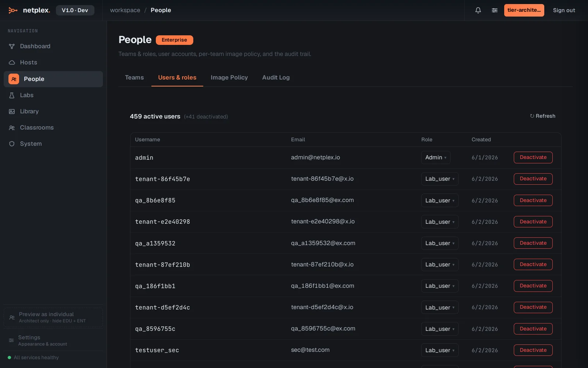The width and height of the screenshot is (588, 368).
Task: Click Preview as individual option
Action: click(53, 317)
